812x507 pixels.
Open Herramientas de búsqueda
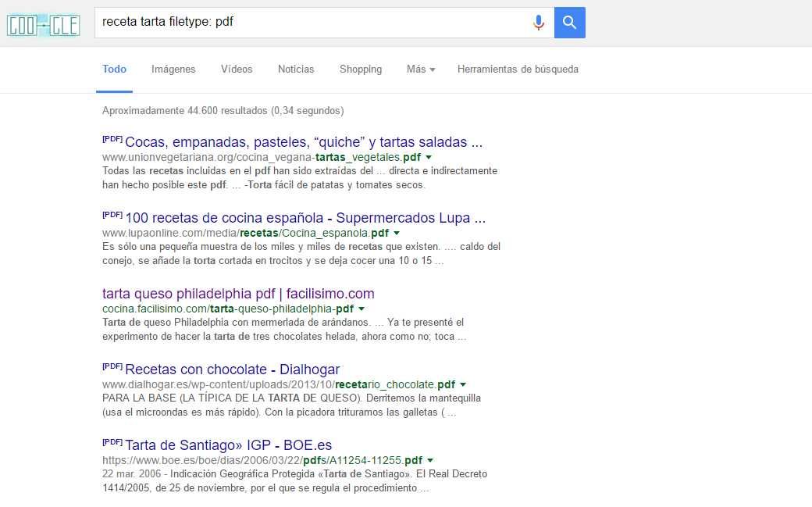[x=518, y=69]
